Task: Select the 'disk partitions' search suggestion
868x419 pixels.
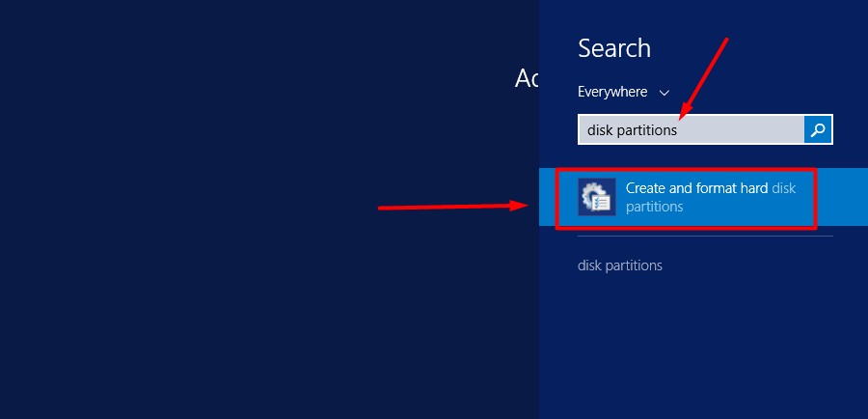Action: click(x=619, y=265)
